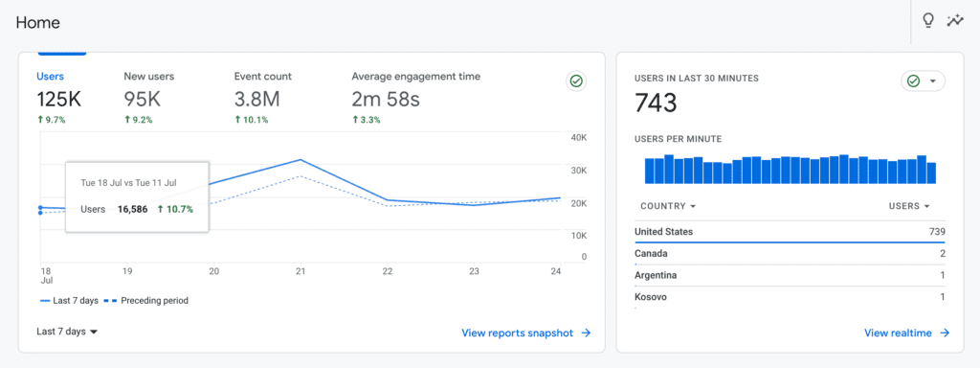Click the USERS IN LAST 30 MINUTES heading

point(697,79)
